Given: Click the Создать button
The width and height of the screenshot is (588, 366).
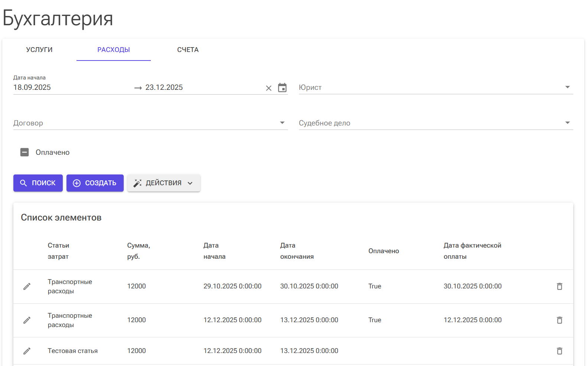Looking at the screenshot, I should click(95, 183).
